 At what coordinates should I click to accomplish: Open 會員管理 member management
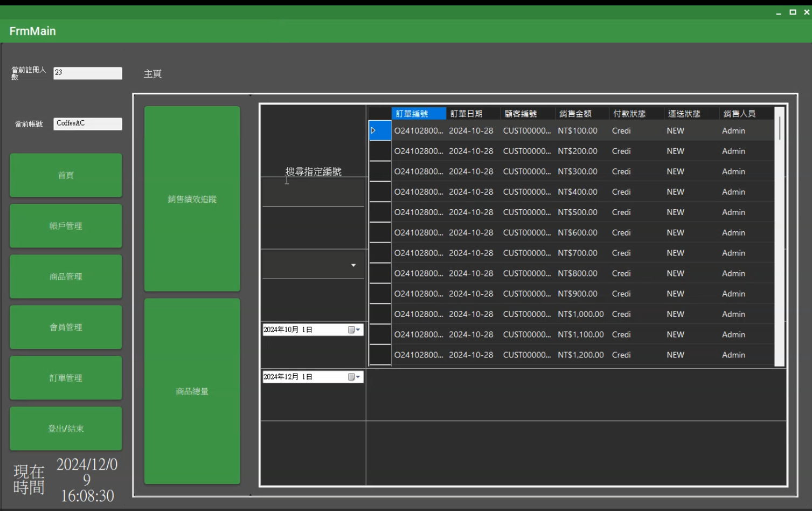pyautogui.click(x=66, y=327)
